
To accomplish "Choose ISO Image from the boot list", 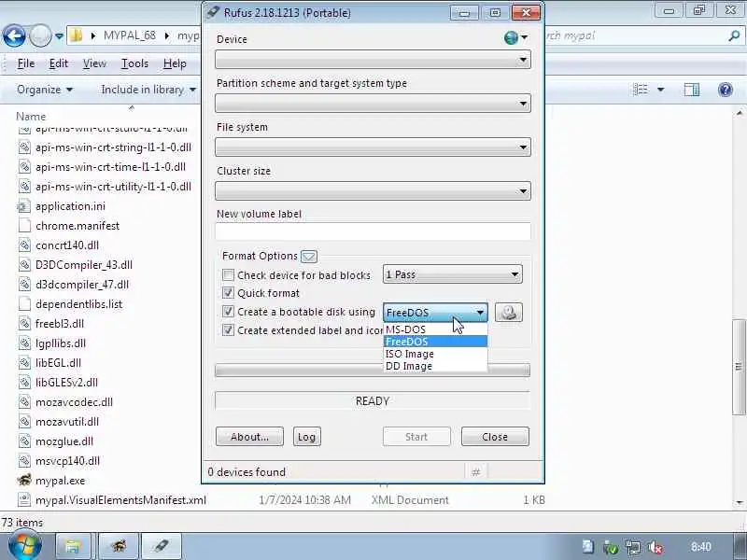I will coord(435,354).
